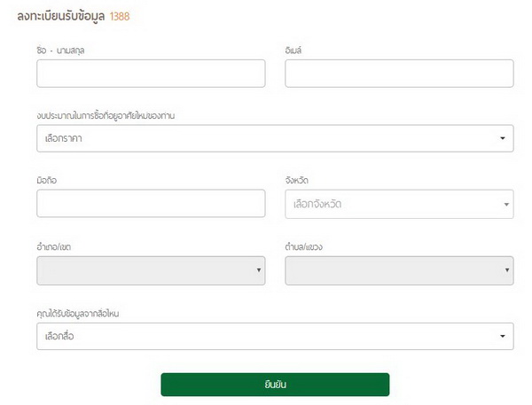Select the อีเมล์ field label
Screen dimensions: 532x405
point(295,50)
